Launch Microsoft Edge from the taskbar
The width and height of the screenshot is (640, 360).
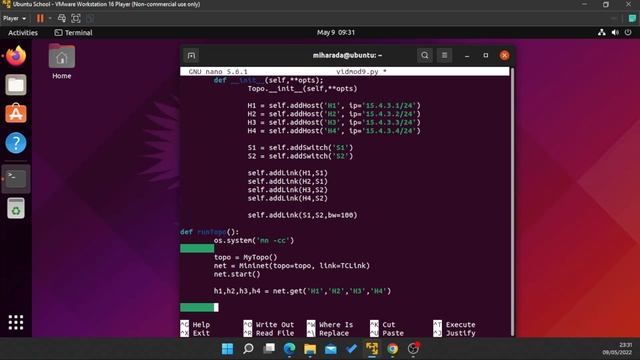coord(289,349)
